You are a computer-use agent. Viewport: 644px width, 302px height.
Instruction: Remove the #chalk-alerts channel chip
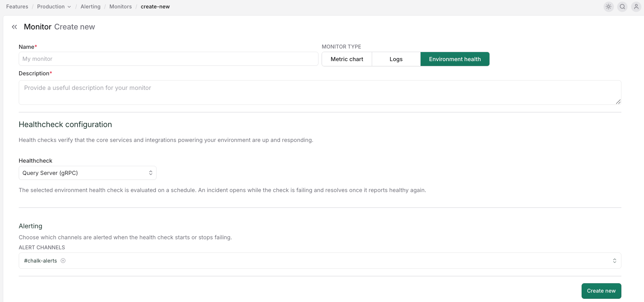pyautogui.click(x=63, y=261)
